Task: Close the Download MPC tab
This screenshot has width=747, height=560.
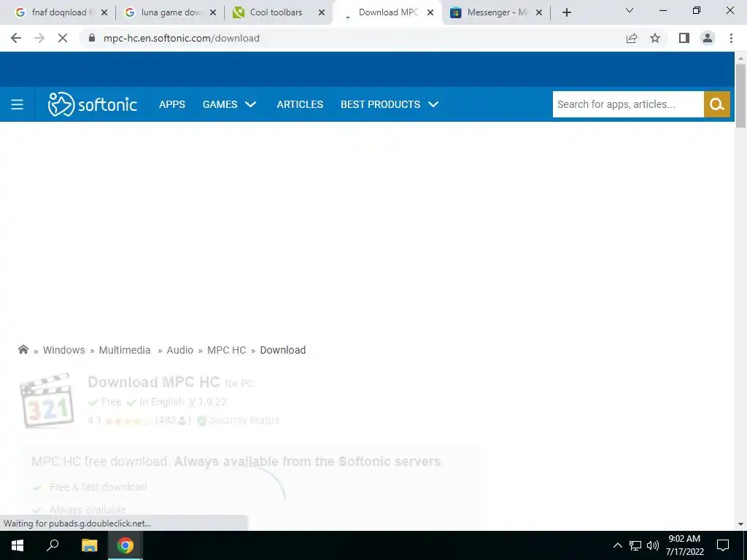Action: (430, 13)
